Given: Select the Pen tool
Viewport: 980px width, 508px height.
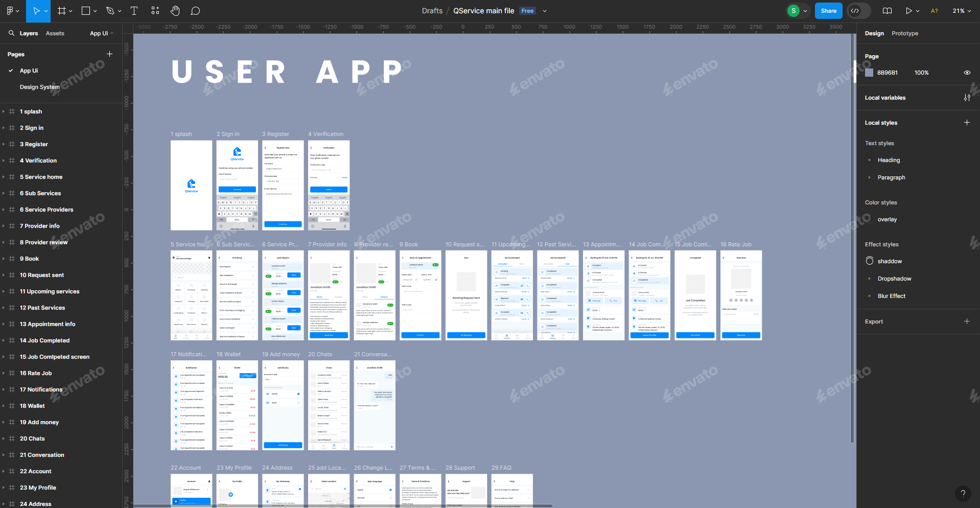Looking at the screenshot, I should [110, 11].
